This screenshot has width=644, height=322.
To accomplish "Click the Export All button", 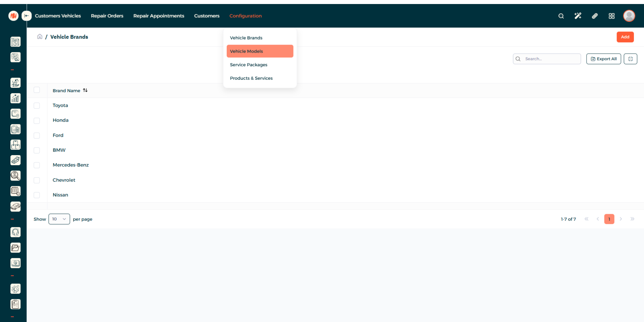I will click(x=603, y=59).
